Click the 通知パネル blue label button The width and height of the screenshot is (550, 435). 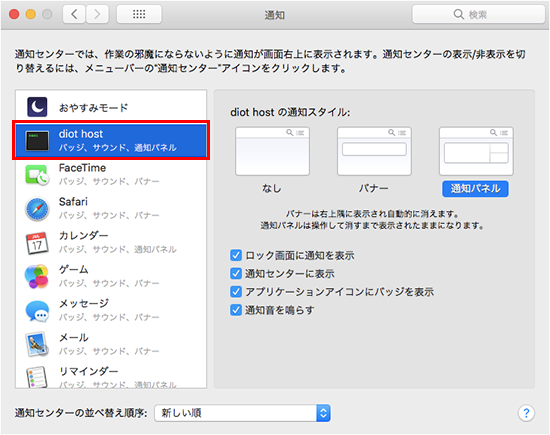coord(475,189)
